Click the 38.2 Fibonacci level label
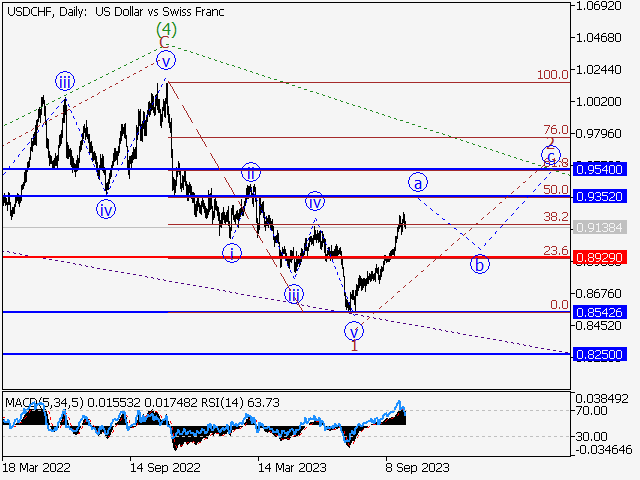The height and width of the screenshot is (480, 640). [556, 217]
